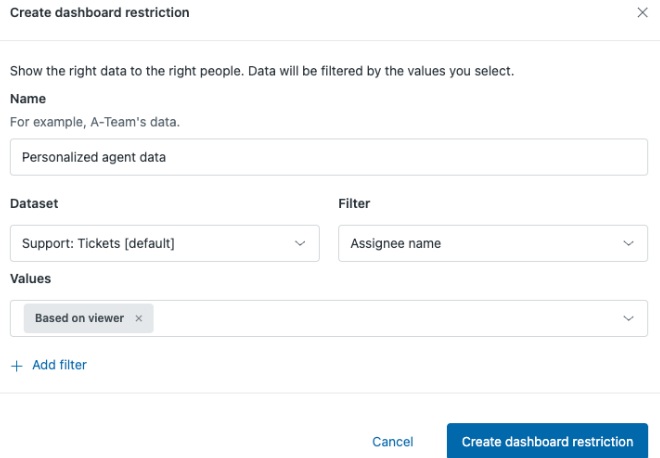Expand the Dataset dropdown chevron

(300, 243)
